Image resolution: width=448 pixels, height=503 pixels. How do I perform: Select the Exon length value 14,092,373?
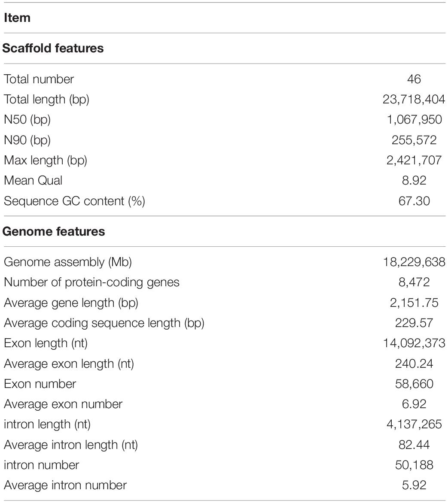tap(414, 343)
